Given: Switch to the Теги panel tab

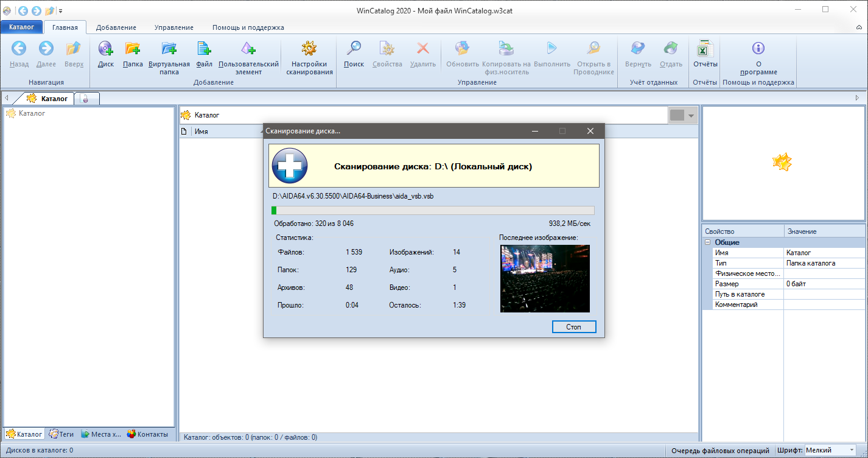Looking at the screenshot, I should 61,434.
